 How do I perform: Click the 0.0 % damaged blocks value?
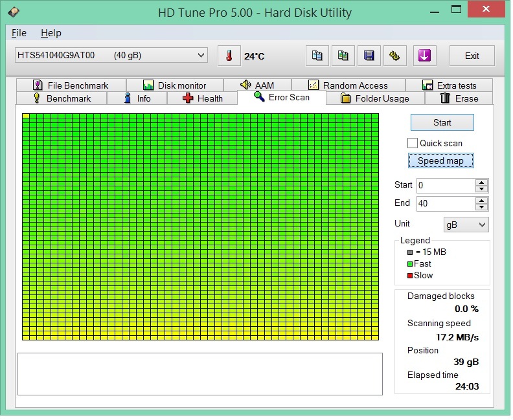pos(466,309)
